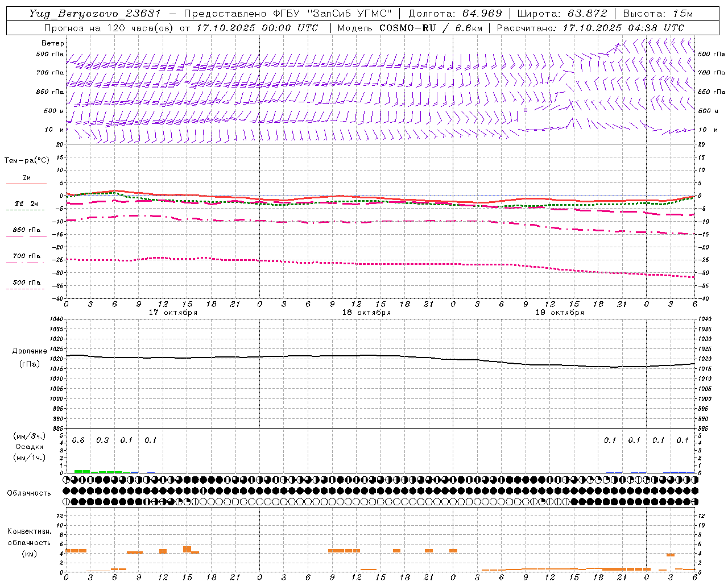The image size is (728, 582).
Task: Click the '(мм/1ч.)' precipitation unit label
Action: pos(30,458)
